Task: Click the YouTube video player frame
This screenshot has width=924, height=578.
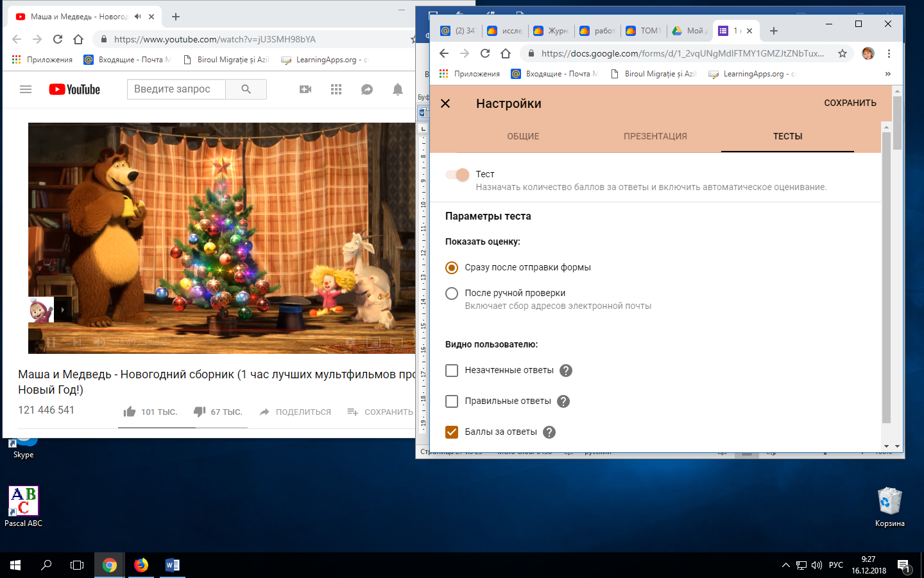Action: tap(221, 238)
